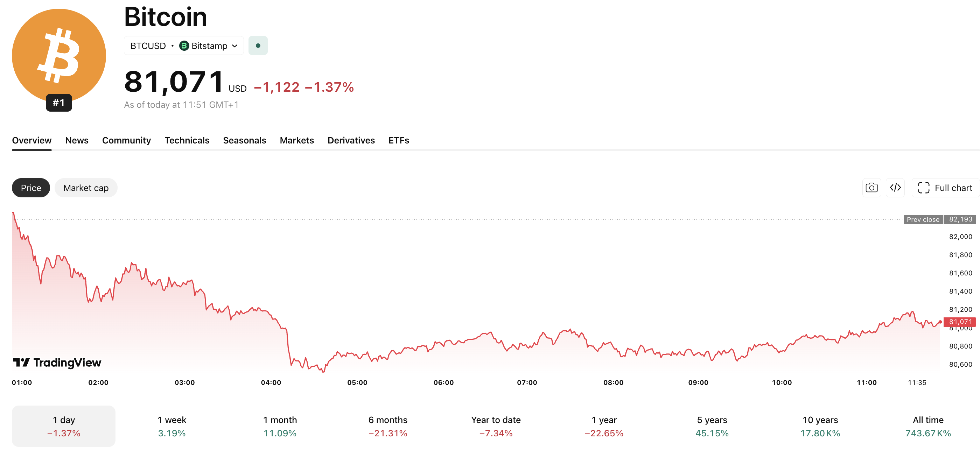This screenshot has height=450, width=980.
Task: Click the 82,000 price axis label
Action: point(961,237)
